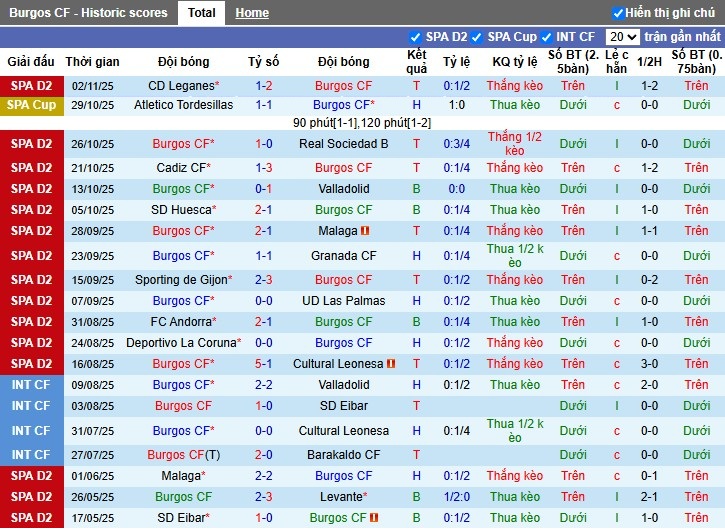Click Atletico Tordesillas team name
Screen dimensions: 725x531
184,105
